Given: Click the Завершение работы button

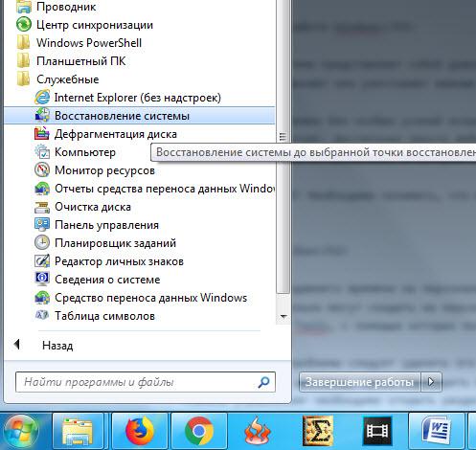Looking at the screenshot, I should coord(359,382).
